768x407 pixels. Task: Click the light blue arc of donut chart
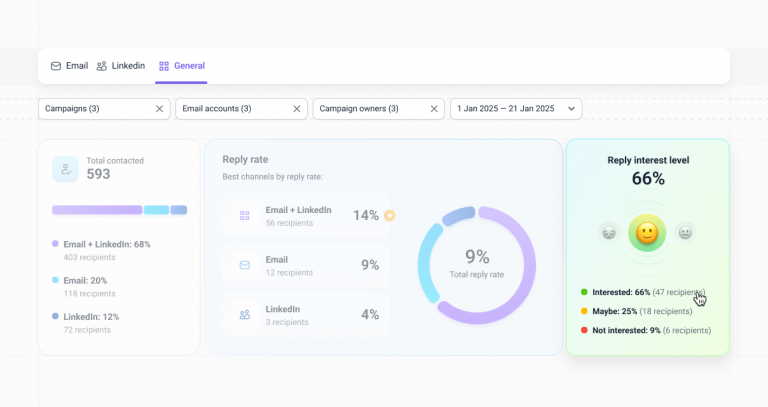point(425,264)
